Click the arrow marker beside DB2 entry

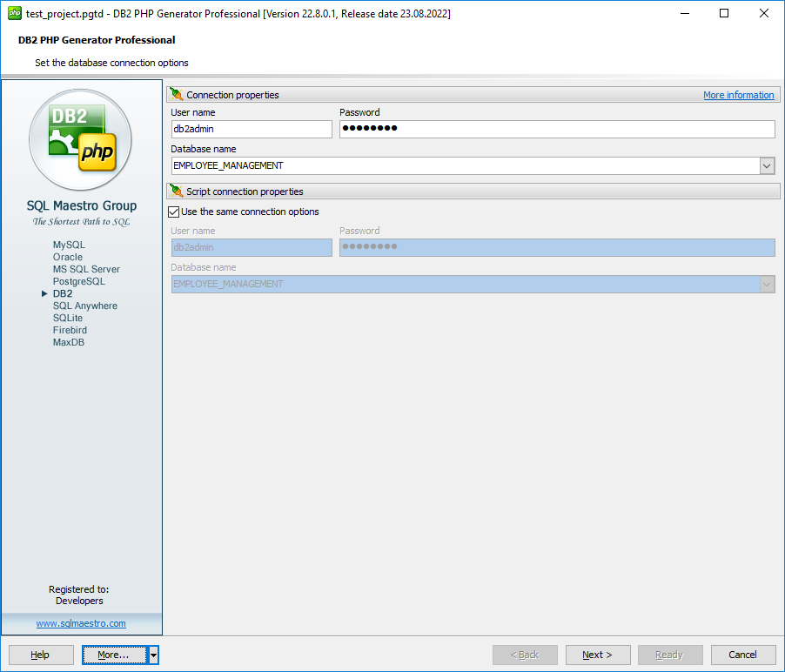(44, 293)
